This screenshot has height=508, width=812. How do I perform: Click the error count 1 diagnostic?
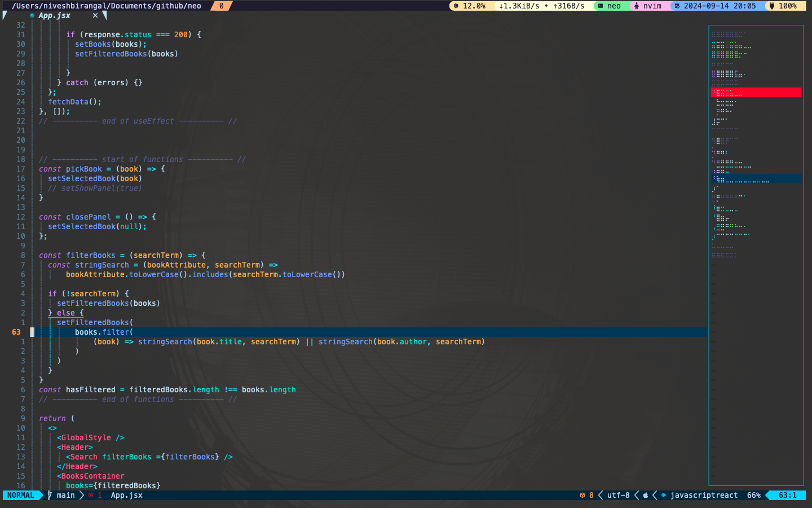pyautogui.click(x=95, y=496)
